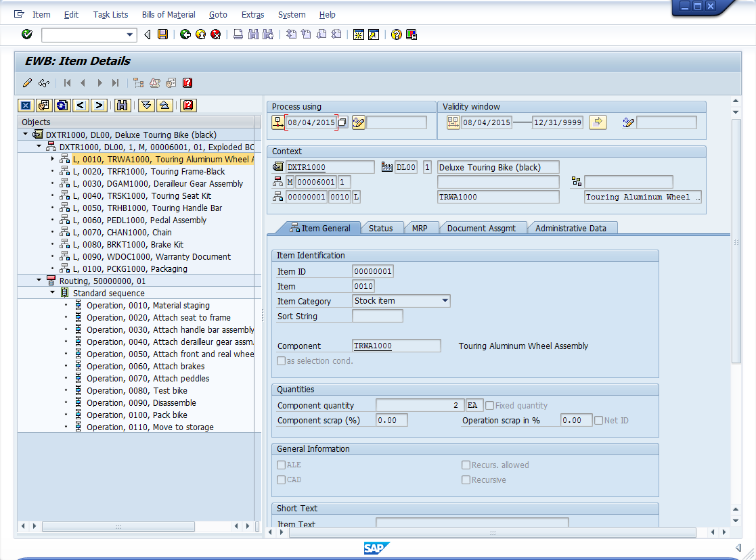Click the glasses Display mode icon
756x560 pixels.
44,83
